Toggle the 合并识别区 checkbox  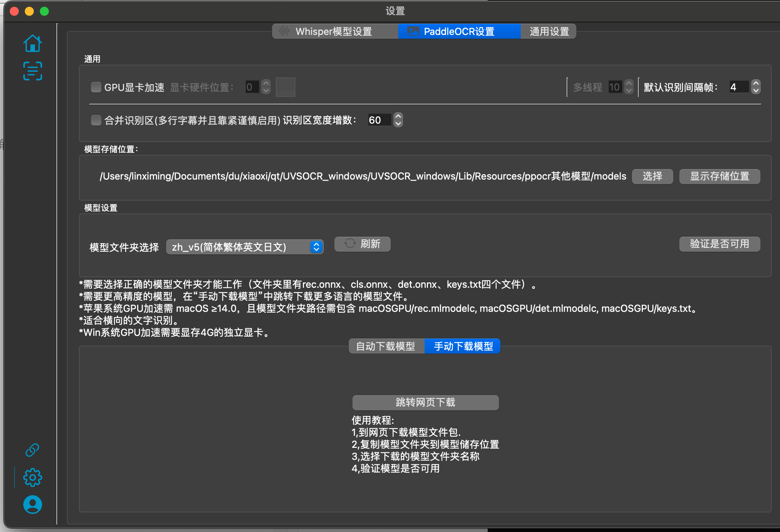[96, 120]
